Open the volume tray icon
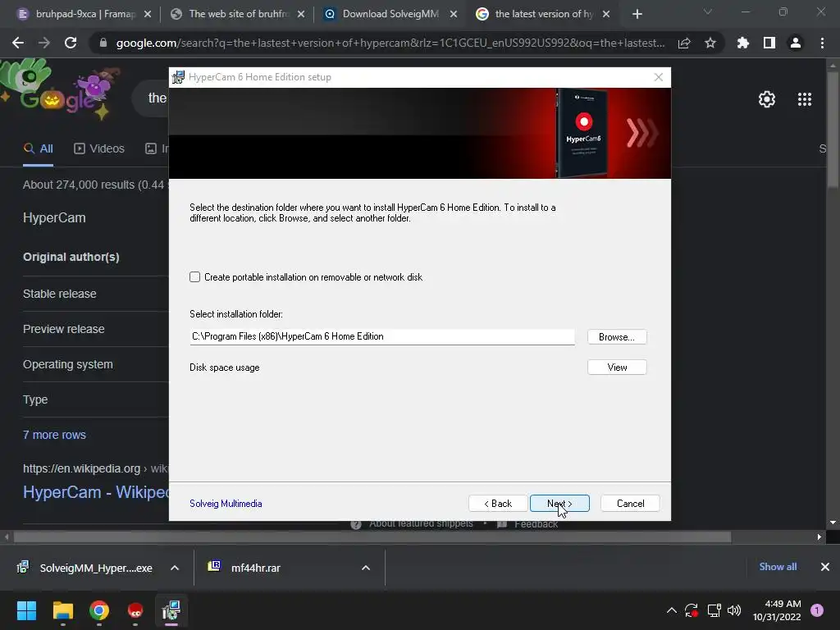The height and width of the screenshot is (630, 840). [x=734, y=610]
